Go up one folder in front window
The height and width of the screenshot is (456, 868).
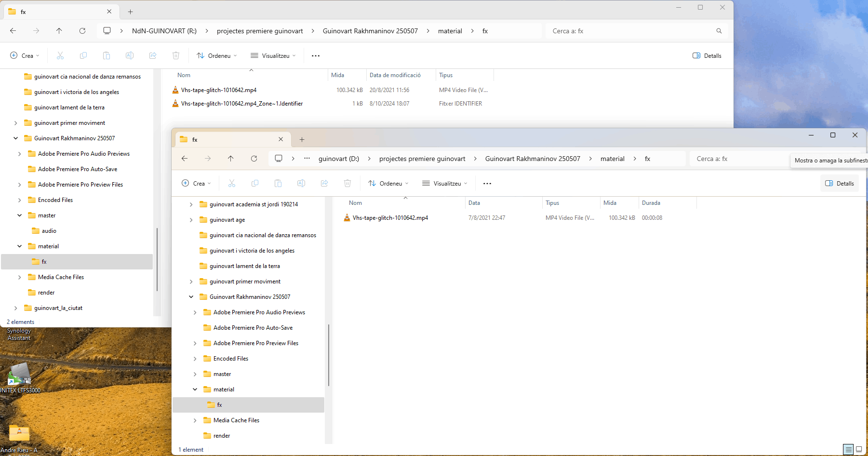(231, 159)
